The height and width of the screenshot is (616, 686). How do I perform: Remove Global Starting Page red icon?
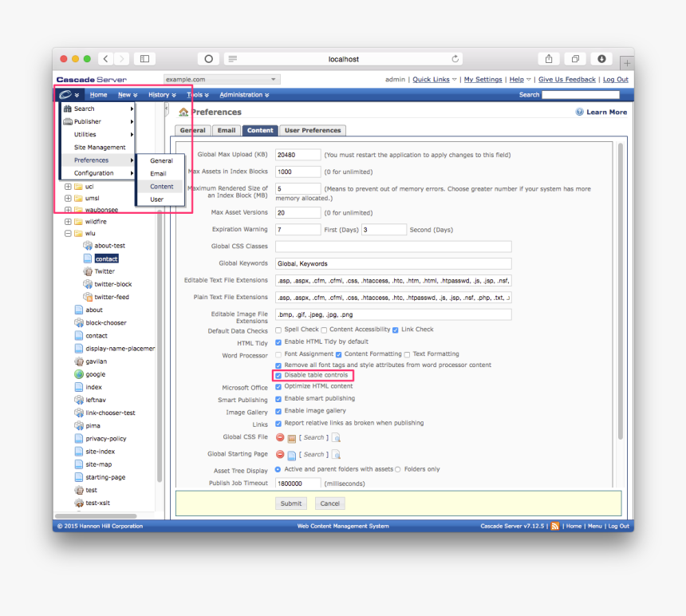click(280, 454)
